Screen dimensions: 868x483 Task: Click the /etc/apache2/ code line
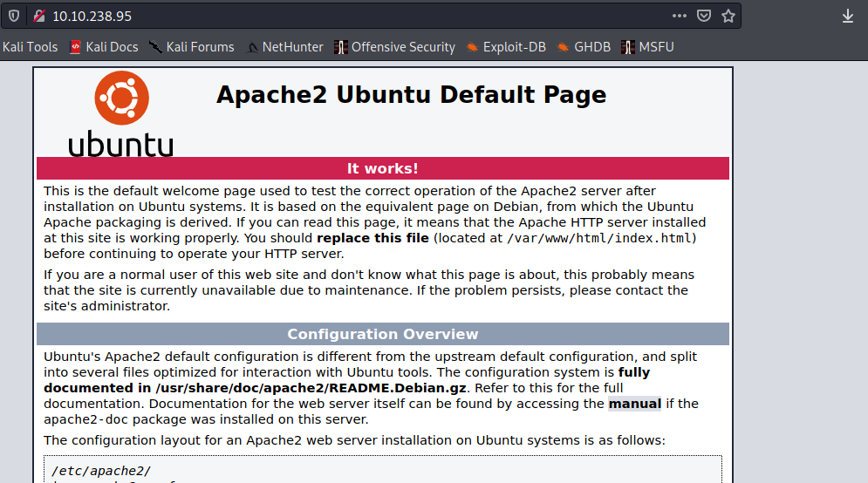pos(100,472)
